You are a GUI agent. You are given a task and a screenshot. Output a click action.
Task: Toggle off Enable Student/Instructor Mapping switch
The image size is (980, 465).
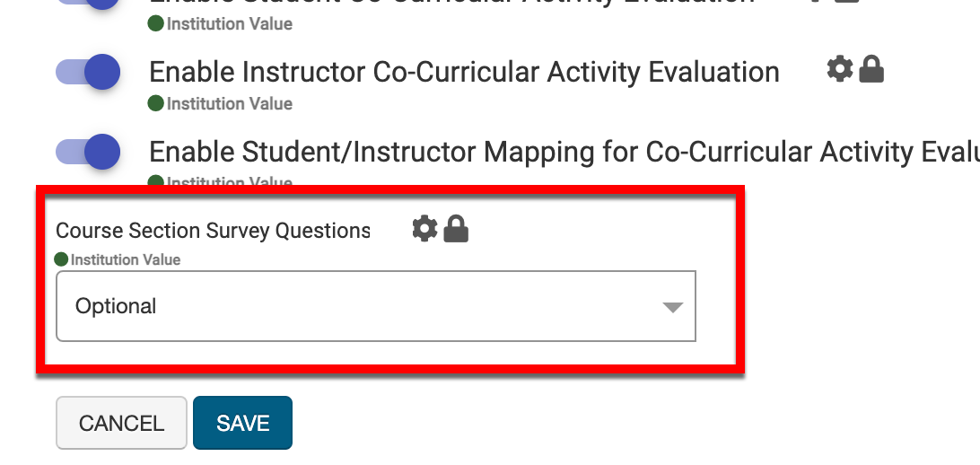click(x=89, y=152)
